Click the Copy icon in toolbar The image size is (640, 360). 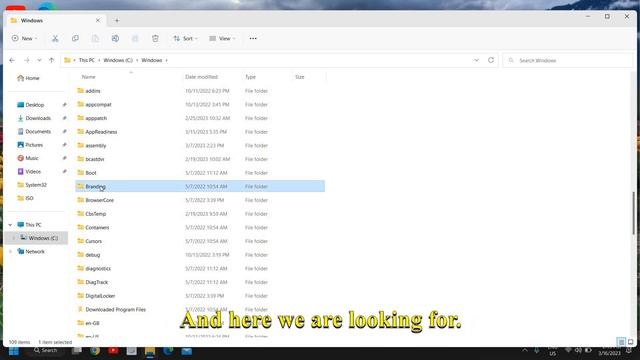tap(75, 38)
